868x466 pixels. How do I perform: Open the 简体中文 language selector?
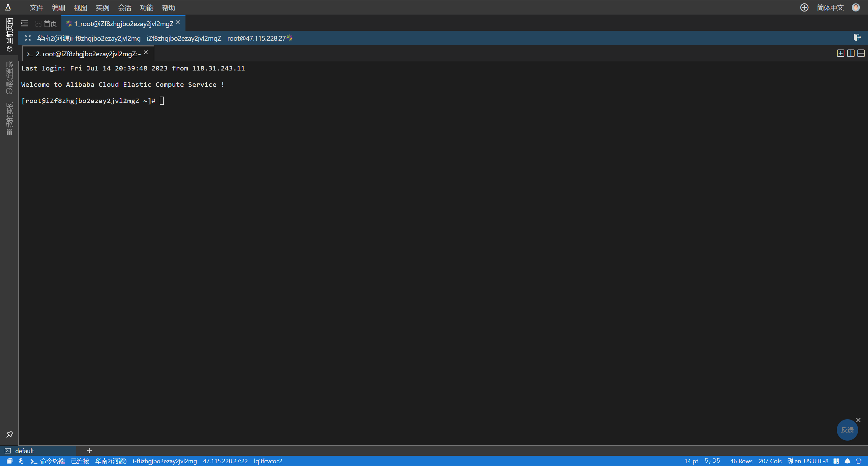click(x=830, y=7)
